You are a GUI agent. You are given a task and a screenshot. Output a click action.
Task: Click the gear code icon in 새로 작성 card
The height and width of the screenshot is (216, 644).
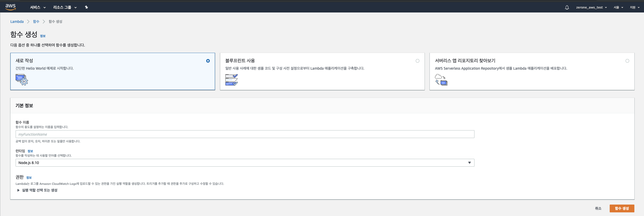pos(22,80)
